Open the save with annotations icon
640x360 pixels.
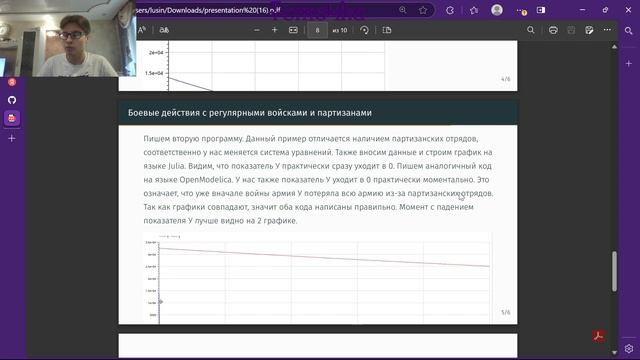589,30
